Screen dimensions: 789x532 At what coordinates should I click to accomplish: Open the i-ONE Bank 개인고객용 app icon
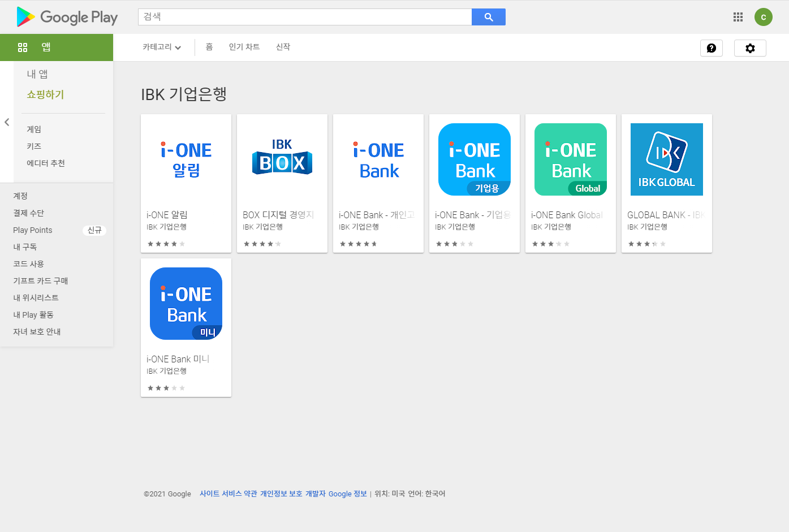(x=378, y=159)
